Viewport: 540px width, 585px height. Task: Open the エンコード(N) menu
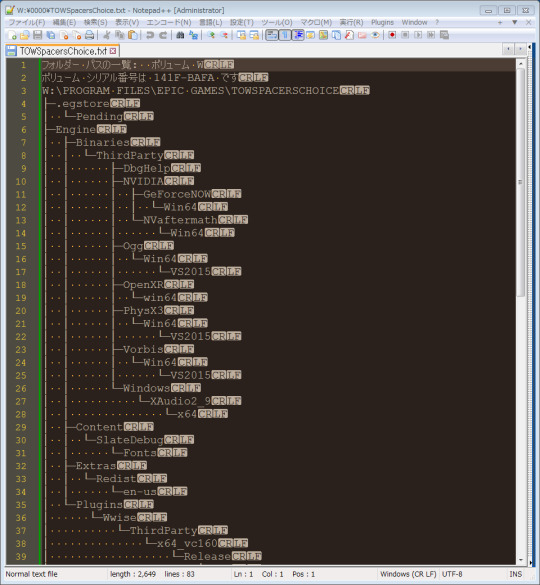tap(169, 22)
